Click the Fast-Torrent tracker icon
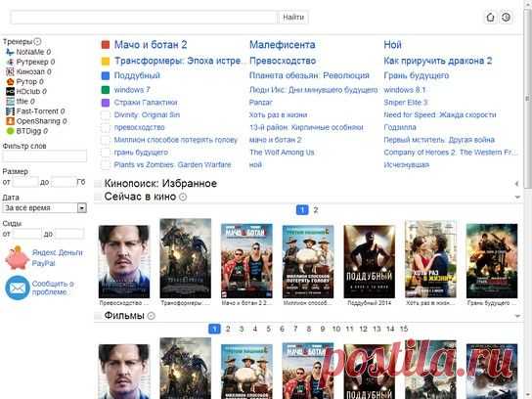Screen dimensions: 532x399 [x=10, y=111]
